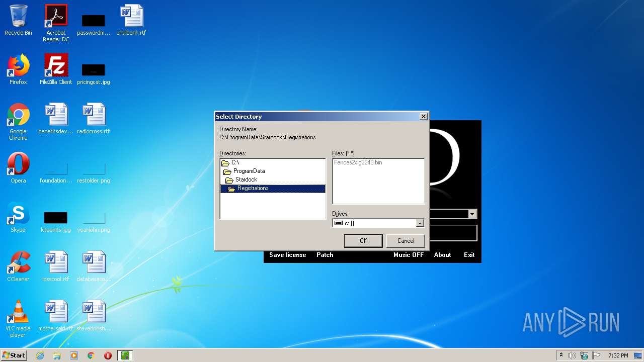The width and height of the screenshot is (644, 362).
Task: Open Windows Explorer from the taskbar
Action: coord(57,355)
